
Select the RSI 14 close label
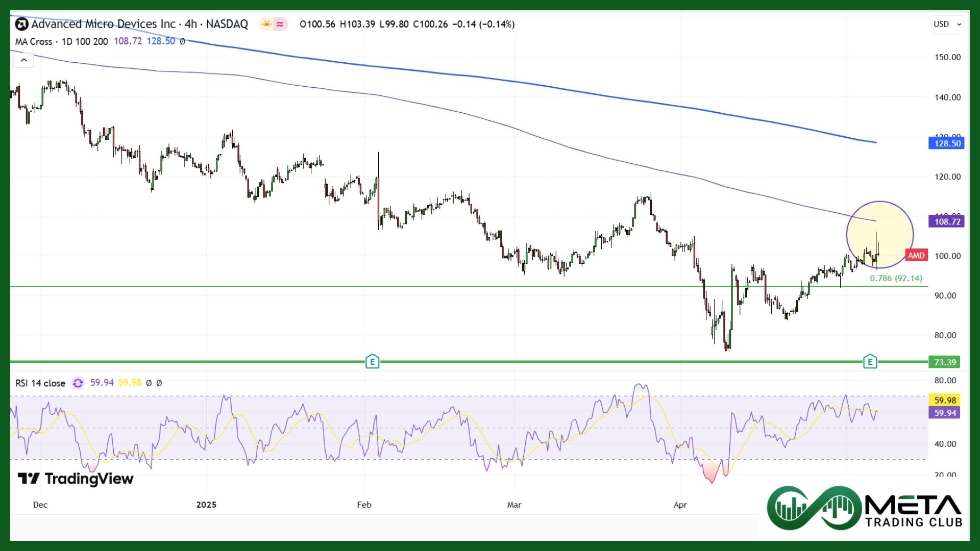(40, 383)
